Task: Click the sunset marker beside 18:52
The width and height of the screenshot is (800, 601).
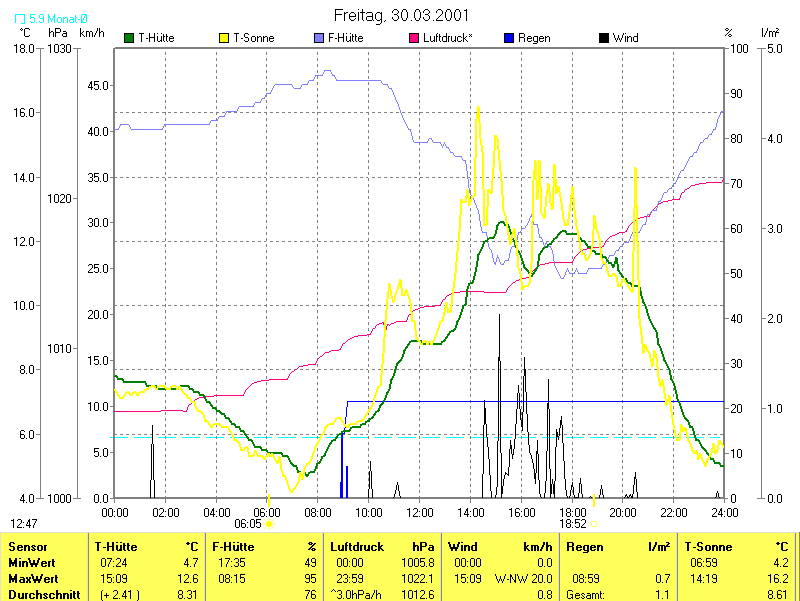Action: [x=595, y=523]
